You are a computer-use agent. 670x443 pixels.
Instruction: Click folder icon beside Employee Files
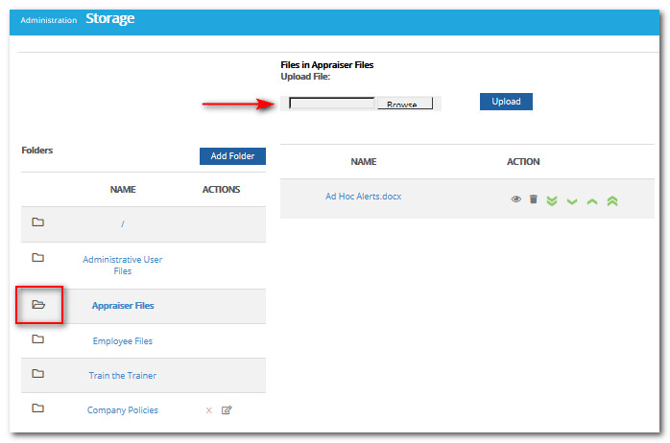[38, 340]
